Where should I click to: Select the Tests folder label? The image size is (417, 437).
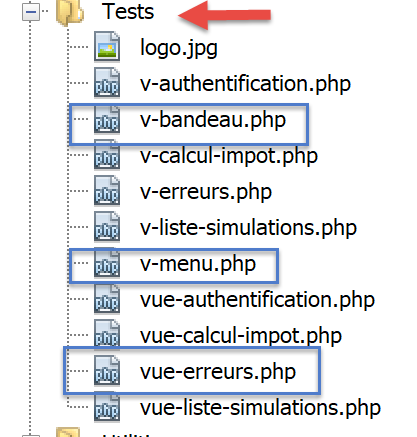click(128, 12)
